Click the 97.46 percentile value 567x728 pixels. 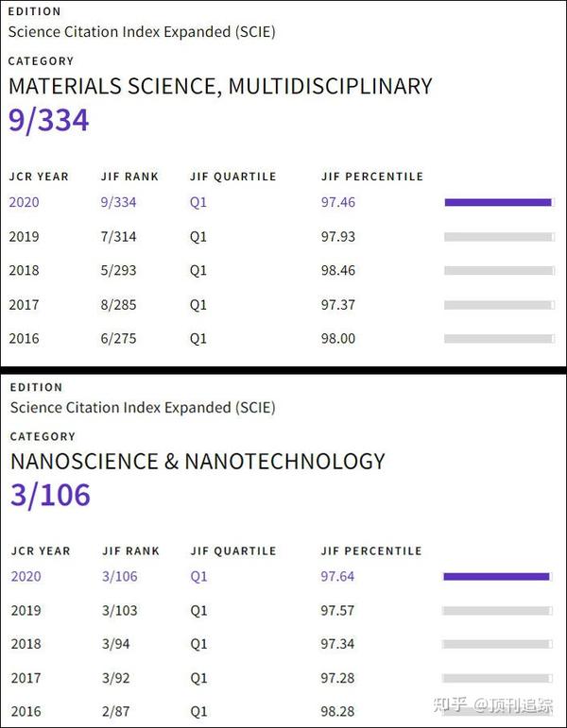[x=338, y=202]
